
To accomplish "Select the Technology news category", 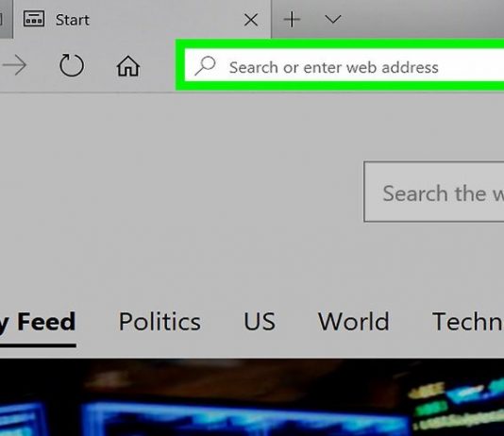I will point(468,322).
